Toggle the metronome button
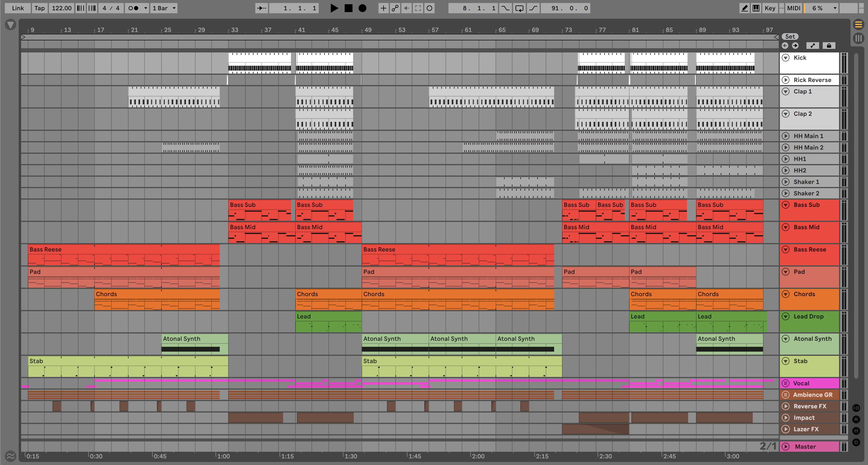The image size is (868, 465). (134, 8)
